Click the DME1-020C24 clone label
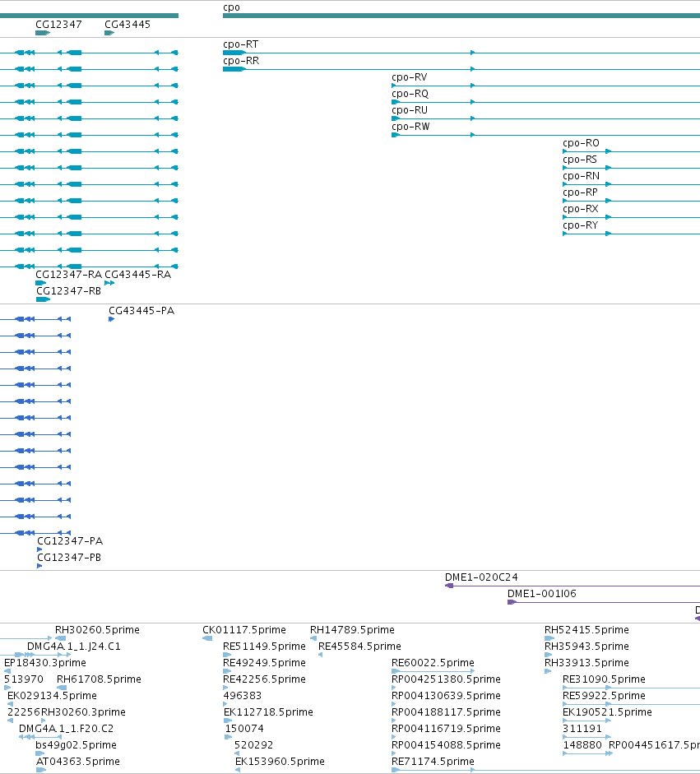Image resolution: width=700 pixels, height=774 pixels. [481, 577]
